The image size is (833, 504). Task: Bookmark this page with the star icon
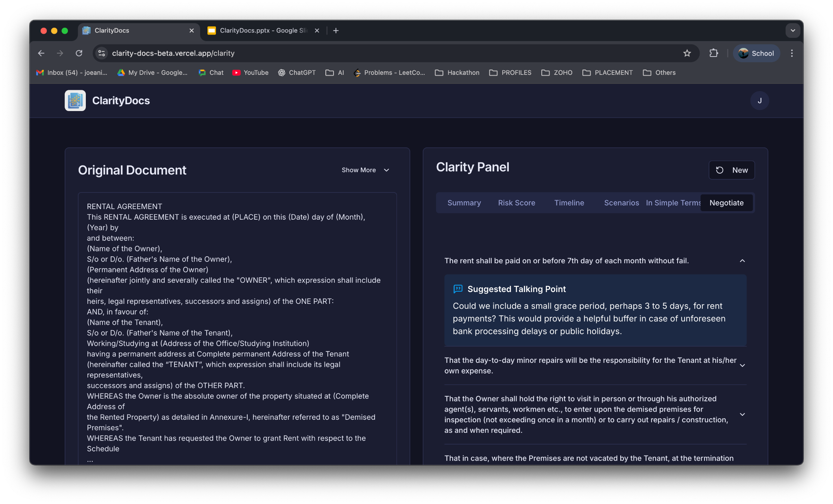coord(687,53)
